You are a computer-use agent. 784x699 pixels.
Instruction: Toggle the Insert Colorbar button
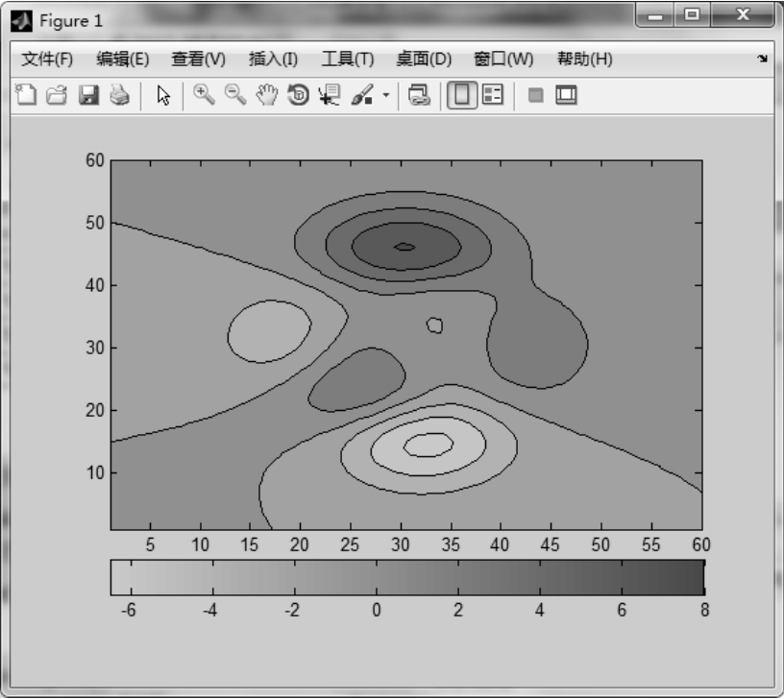point(464,95)
